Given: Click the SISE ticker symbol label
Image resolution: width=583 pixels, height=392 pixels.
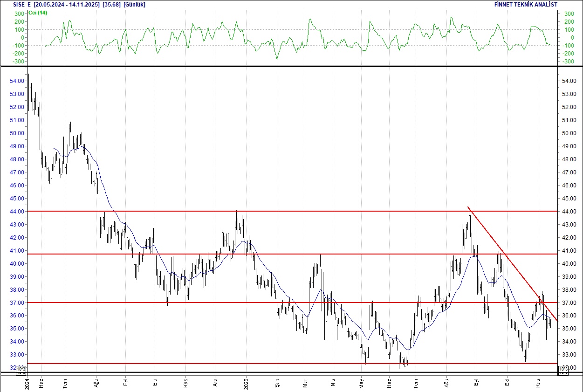Looking at the screenshot, I should [20, 4].
